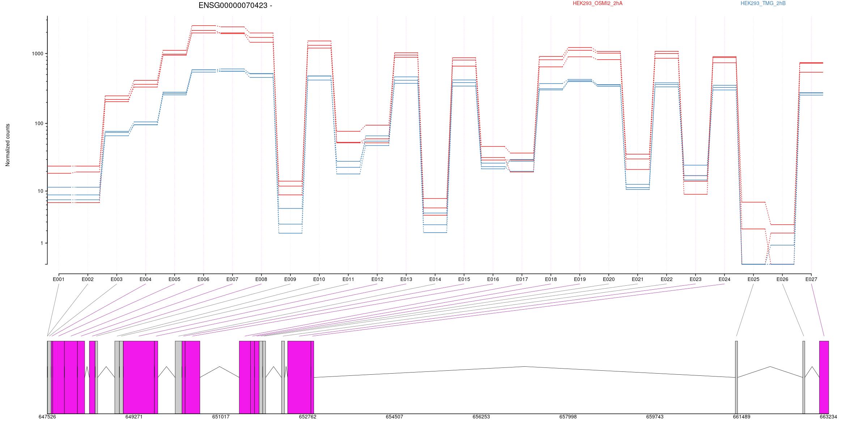
Task: Click exon label E004
Action: pyautogui.click(x=145, y=279)
